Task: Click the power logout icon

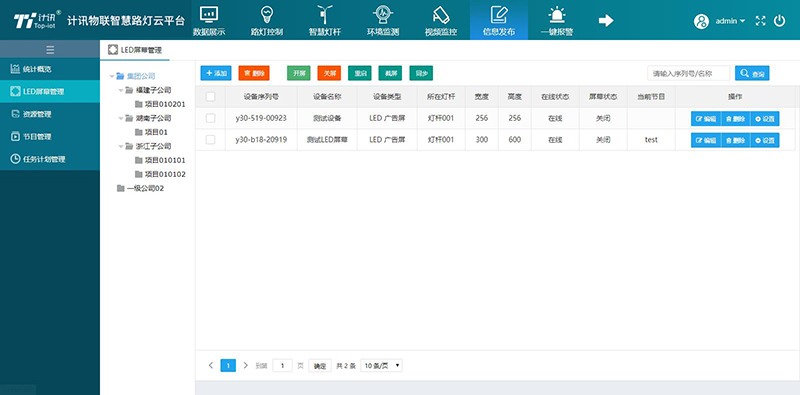Action: click(x=779, y=21)
